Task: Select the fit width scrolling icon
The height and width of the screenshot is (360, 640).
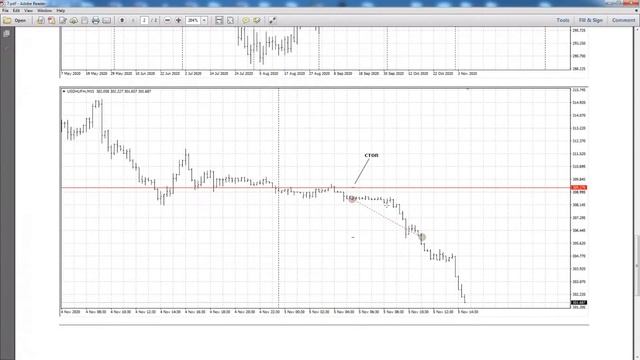Action: coord(219,20)
